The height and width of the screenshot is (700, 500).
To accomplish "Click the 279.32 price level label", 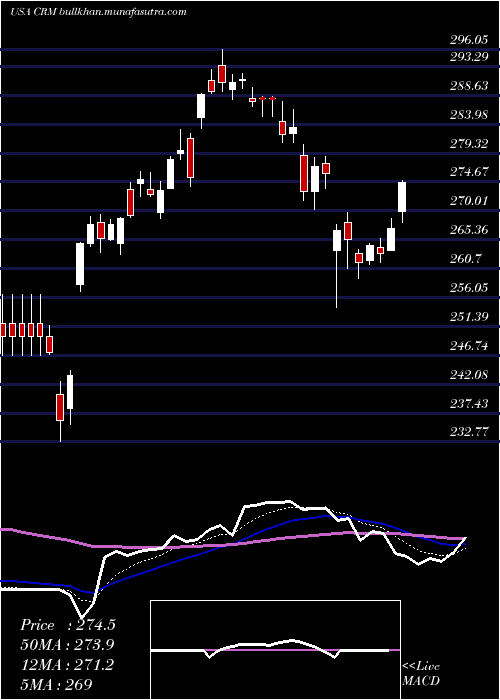I will (469, 144).
